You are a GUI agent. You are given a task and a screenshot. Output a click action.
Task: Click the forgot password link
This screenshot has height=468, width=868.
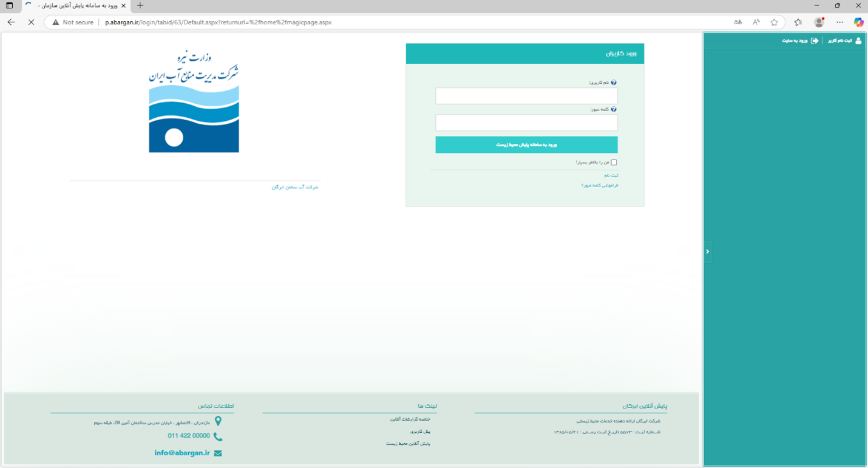[x=599, y=185]
